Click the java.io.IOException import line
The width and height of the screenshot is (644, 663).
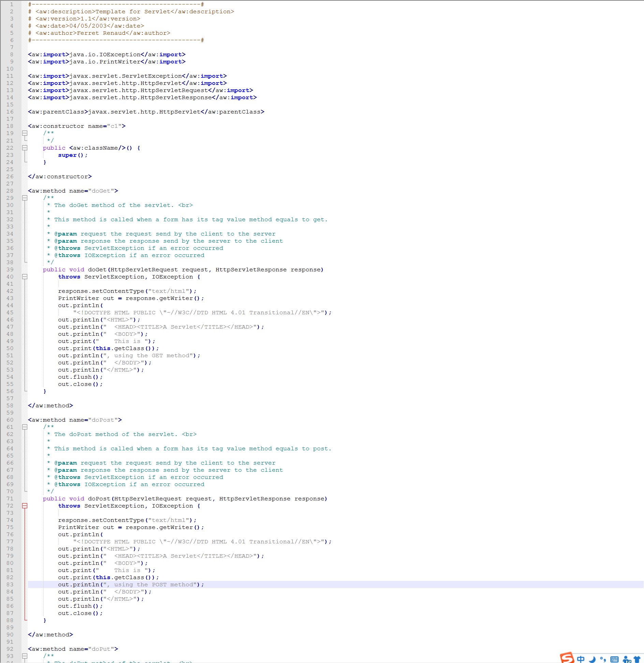point(107,55)
